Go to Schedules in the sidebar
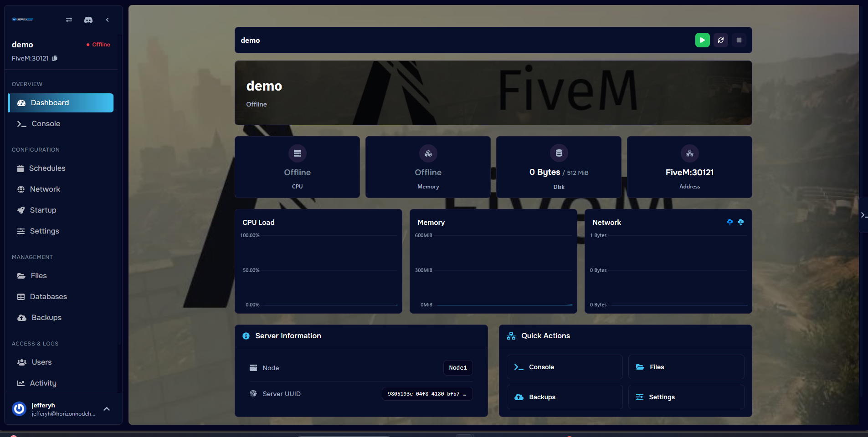This screenshot has width=868, height=437. pos(61,168)
